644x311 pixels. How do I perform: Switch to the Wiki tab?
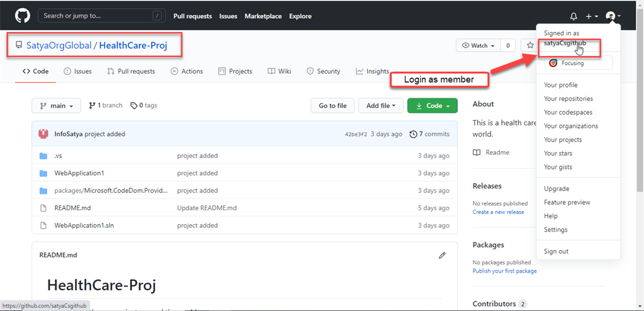279,71
